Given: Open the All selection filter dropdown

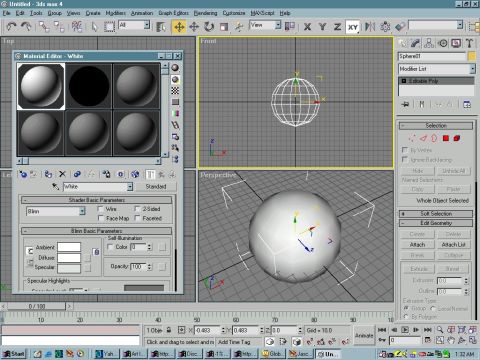Looking at the screenshot, I should pyautogui.click(x=147, y=25).
